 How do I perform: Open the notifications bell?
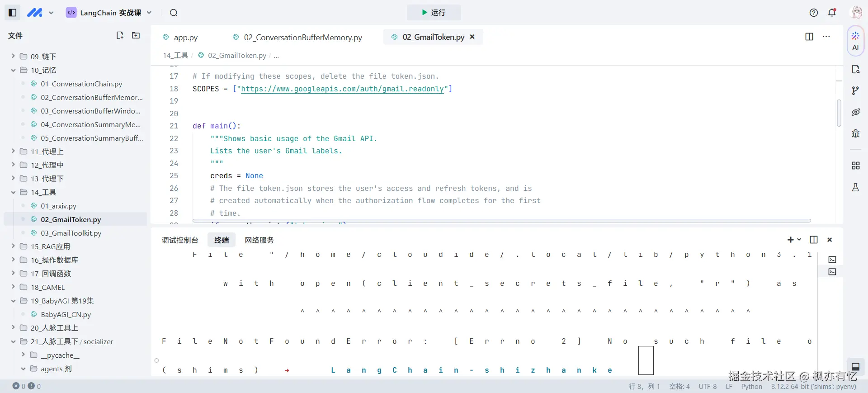tap(832, 13)
